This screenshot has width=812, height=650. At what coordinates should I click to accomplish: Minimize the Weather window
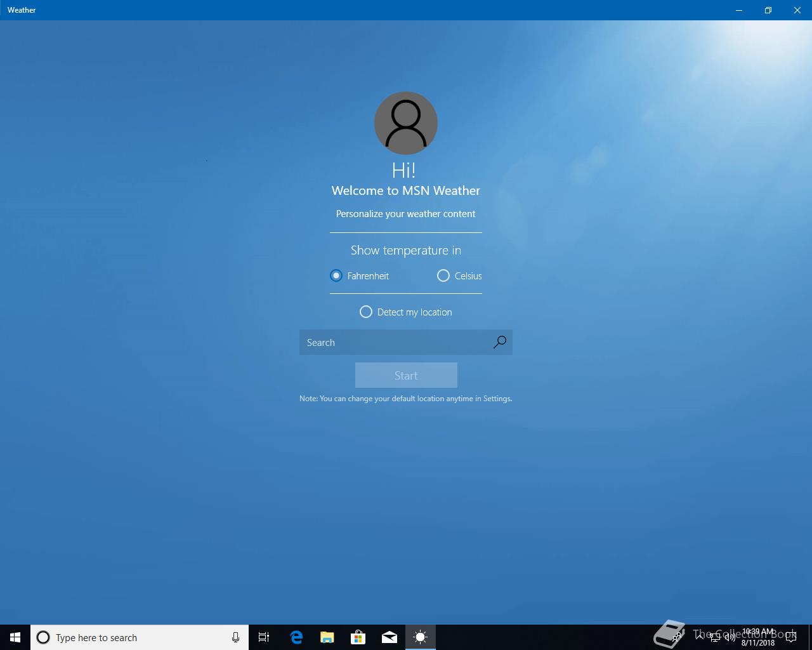coord(739,10)
